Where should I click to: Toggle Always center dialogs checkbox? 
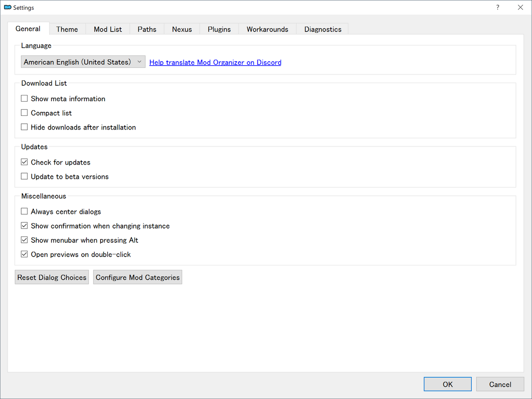24,211
